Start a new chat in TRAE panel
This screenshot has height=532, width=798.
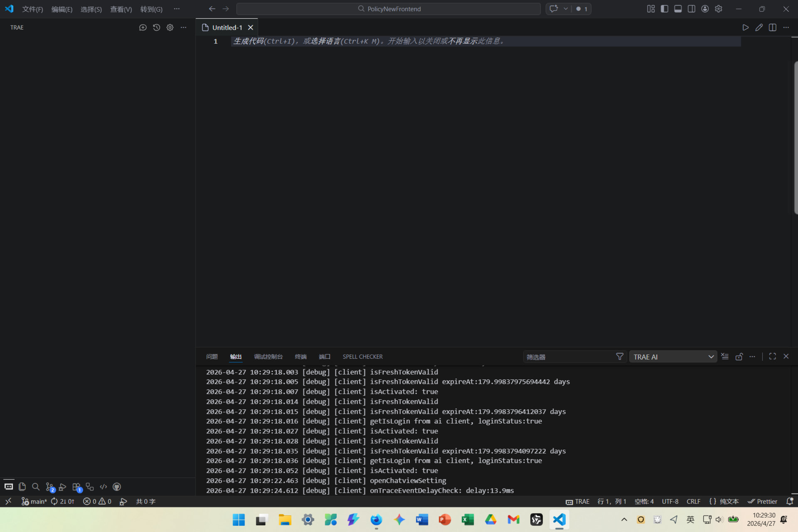143,27
